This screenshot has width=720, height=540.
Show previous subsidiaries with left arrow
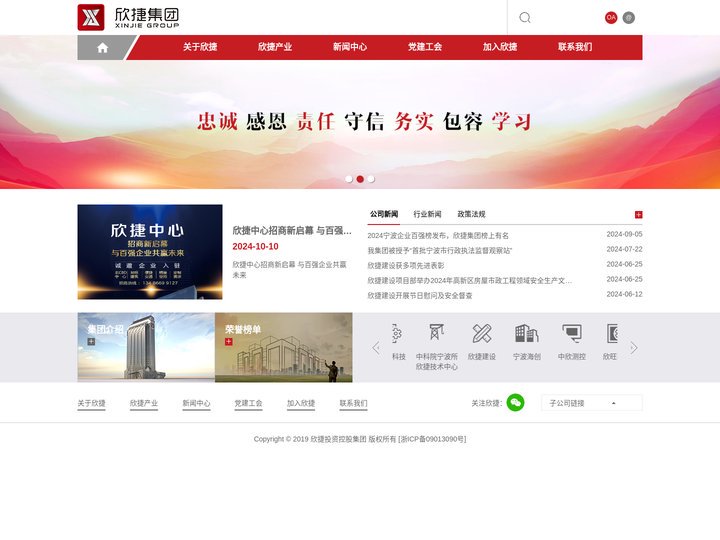coord(376,348)
